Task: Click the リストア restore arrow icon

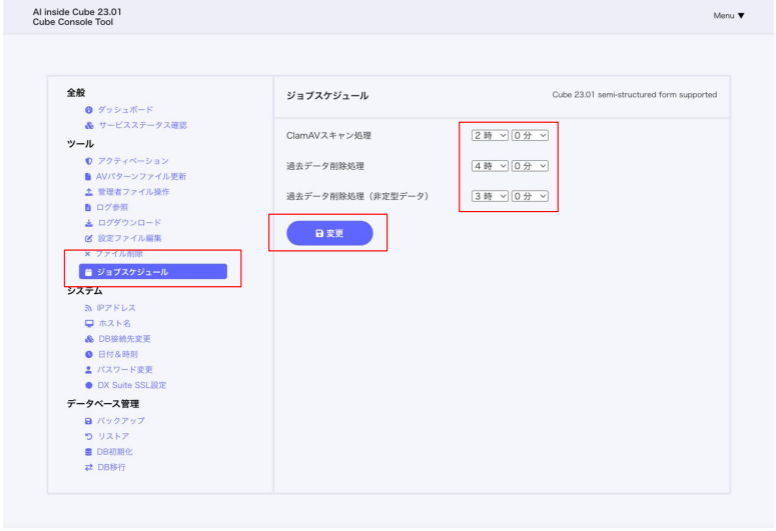Action: pyautogui.click(x=89, y=436)
